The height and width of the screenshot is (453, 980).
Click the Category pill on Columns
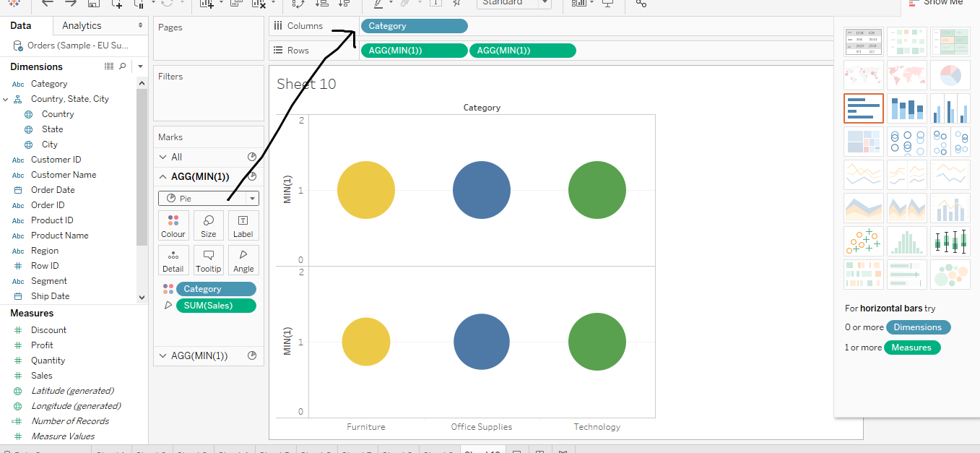pyautogui.click(x=414, y=25)
